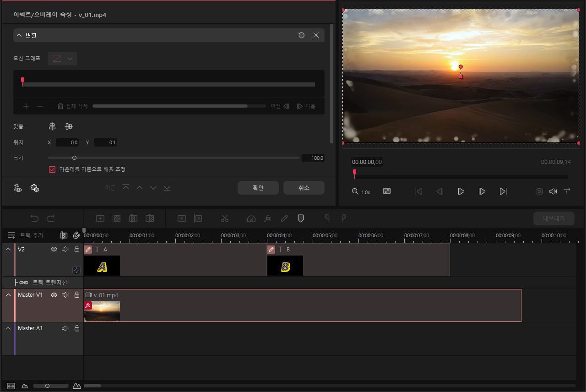The height and width of the screenshot is (392, 586).
Task: Click the marker shield icon in toolbar
Action: pyautogui.click(x=301, y=218)
